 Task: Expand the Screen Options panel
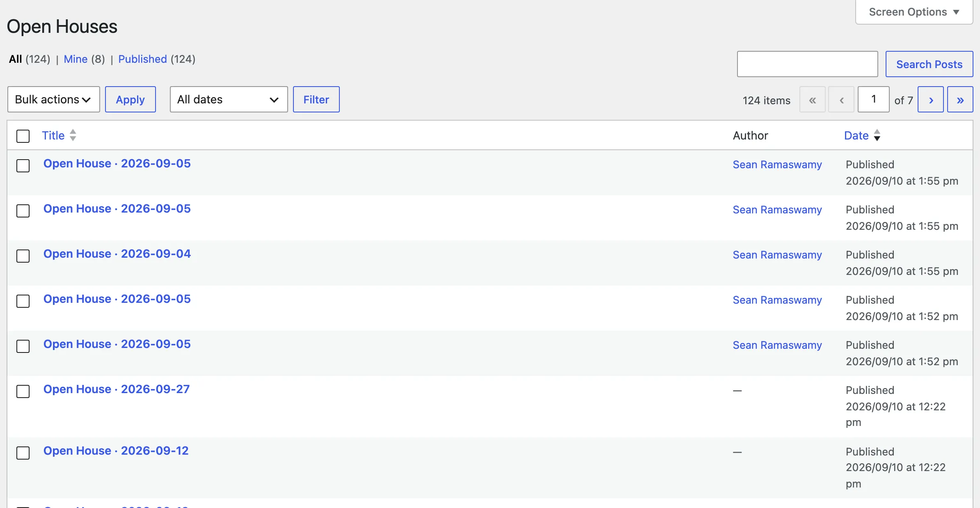[x=914, y=12]
